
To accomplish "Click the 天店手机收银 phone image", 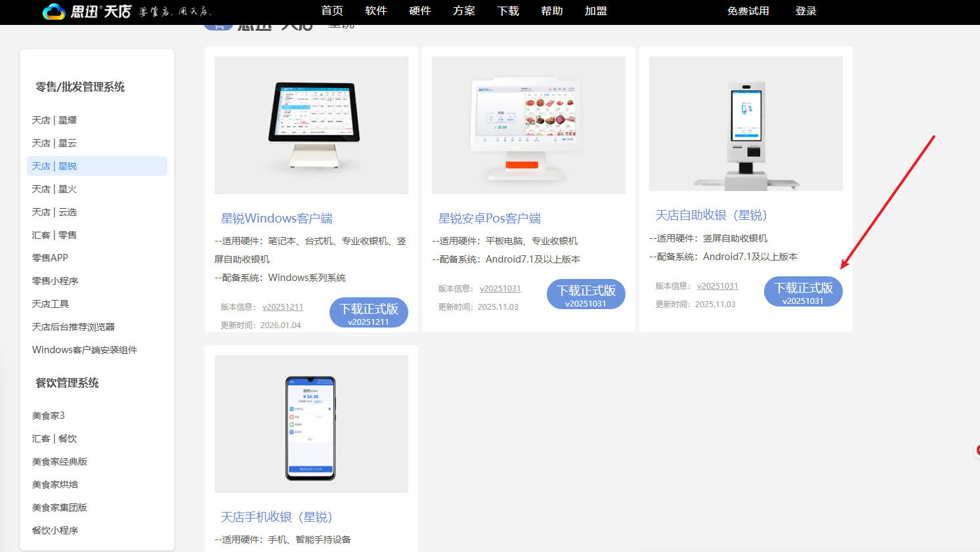I will (311, 424).
